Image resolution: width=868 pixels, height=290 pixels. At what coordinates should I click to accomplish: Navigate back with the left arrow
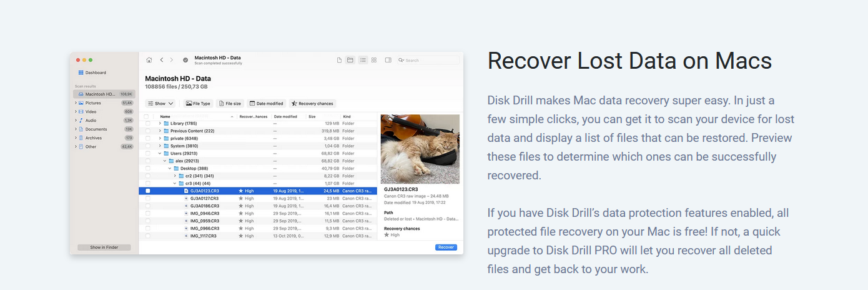tap(162, 60)
